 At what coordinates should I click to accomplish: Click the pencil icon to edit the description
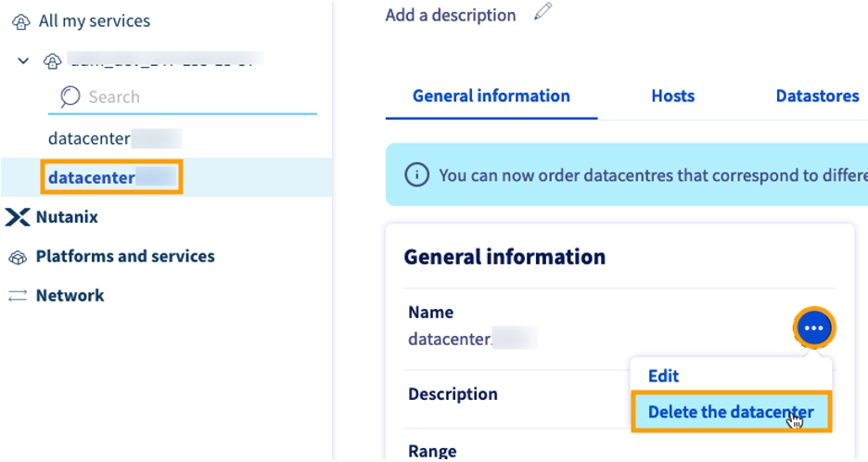pyautogui.click(x=543, y=12)
